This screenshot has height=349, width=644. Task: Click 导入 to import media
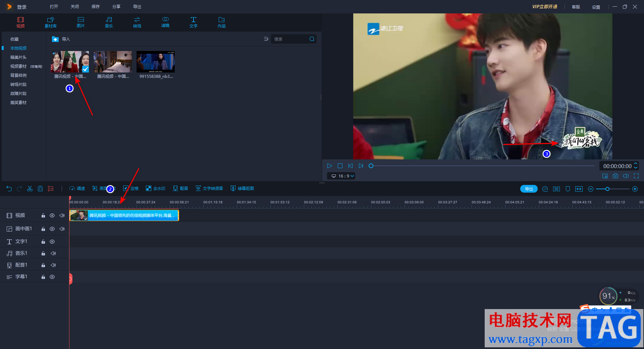point(61,39)
